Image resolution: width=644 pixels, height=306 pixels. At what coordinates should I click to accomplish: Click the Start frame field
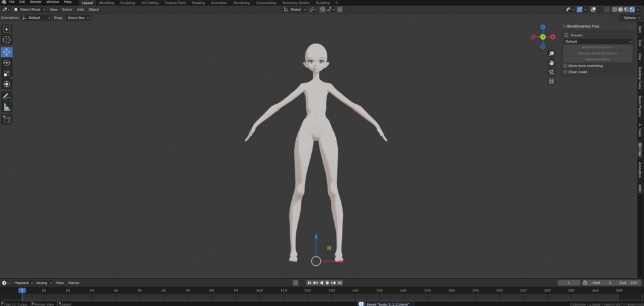coord(602,283)
